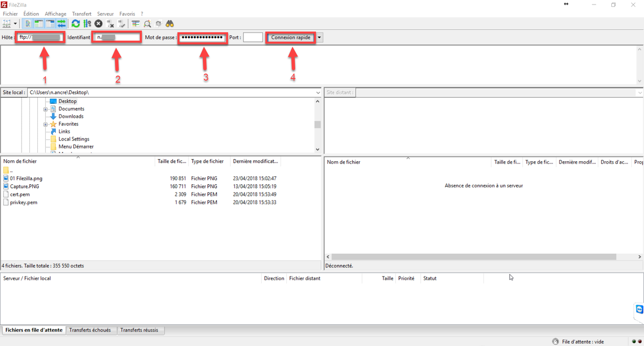Select the Documents folder in tree
644x346 pixels.
(71, 109)
